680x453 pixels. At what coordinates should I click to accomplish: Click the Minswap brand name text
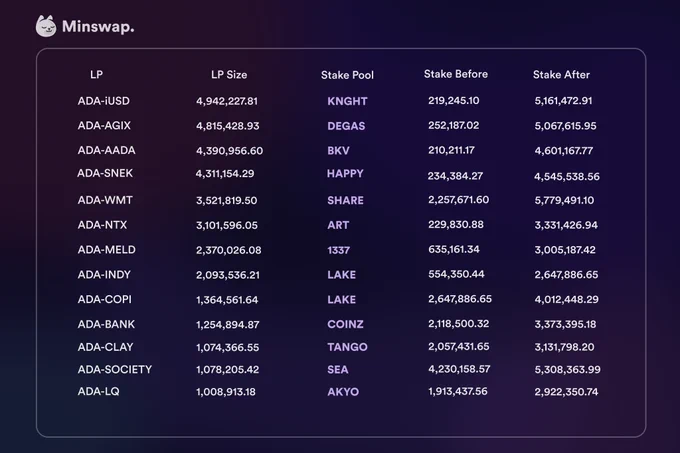[x=98, y=27]
